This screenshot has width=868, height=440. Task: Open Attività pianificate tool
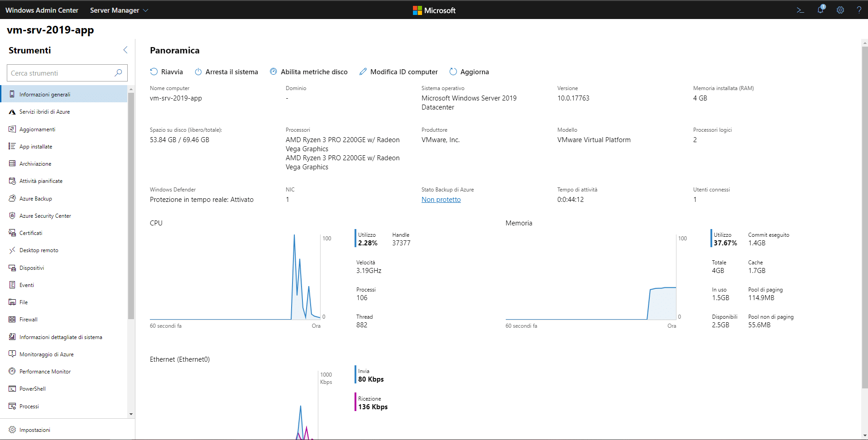tap(64, 181)
